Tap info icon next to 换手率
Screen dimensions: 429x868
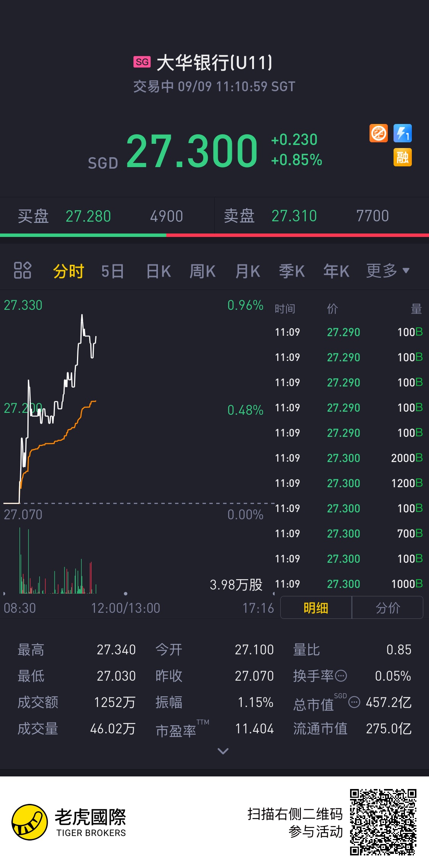coord(341,676)
